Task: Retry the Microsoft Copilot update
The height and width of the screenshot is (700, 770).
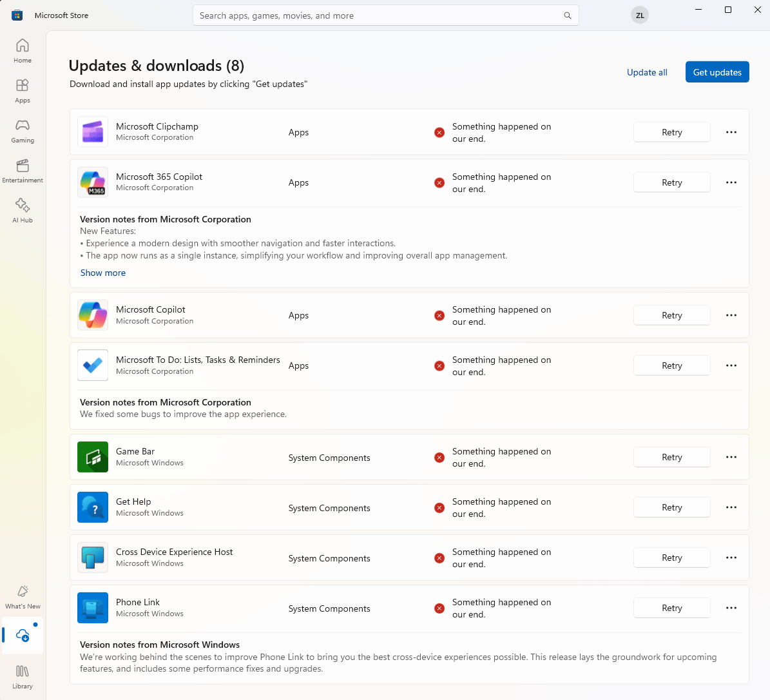Action: pyautogui.click(x=672, y=315)
